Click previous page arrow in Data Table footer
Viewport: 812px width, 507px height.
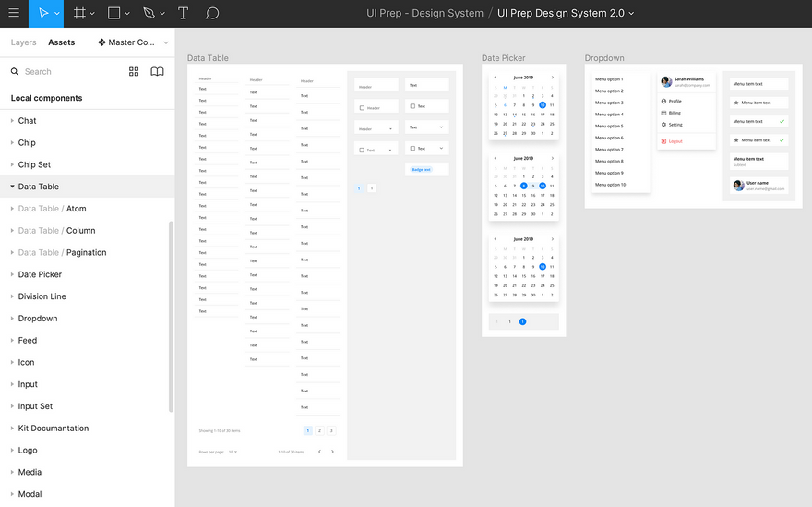[319, 452]
